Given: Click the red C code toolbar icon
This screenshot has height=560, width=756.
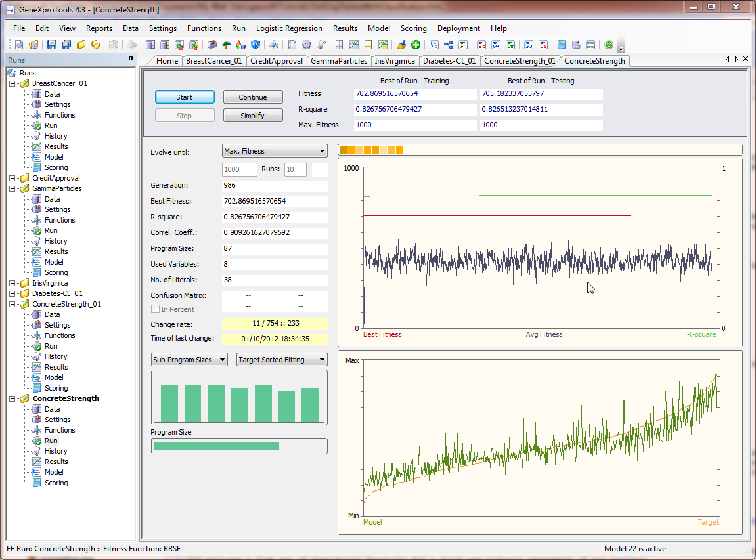Looking at the screenshot, I should click(481, 45).
